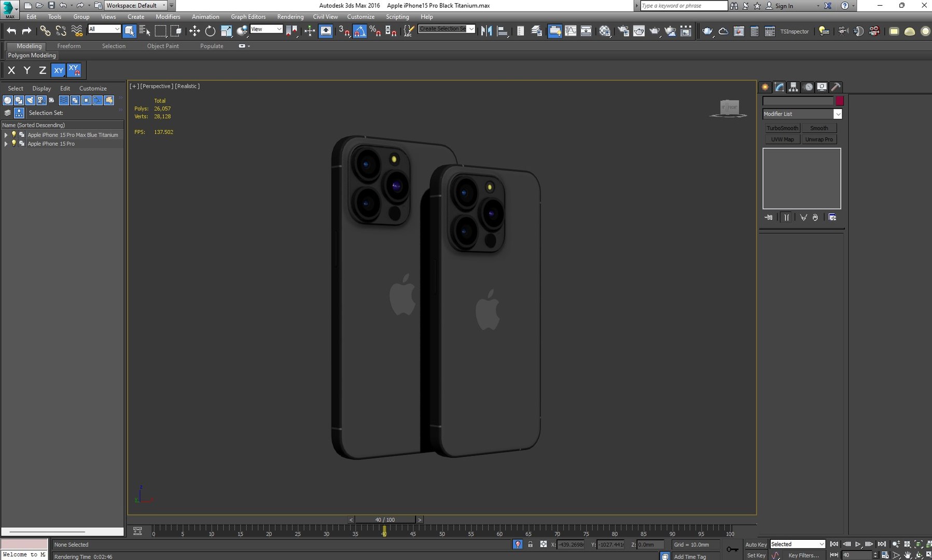The height and width of the screenshot is (560, 932).
Task: Expand the Apple iPhone 15 Pro tree node
Action: [x=6, y=144]
